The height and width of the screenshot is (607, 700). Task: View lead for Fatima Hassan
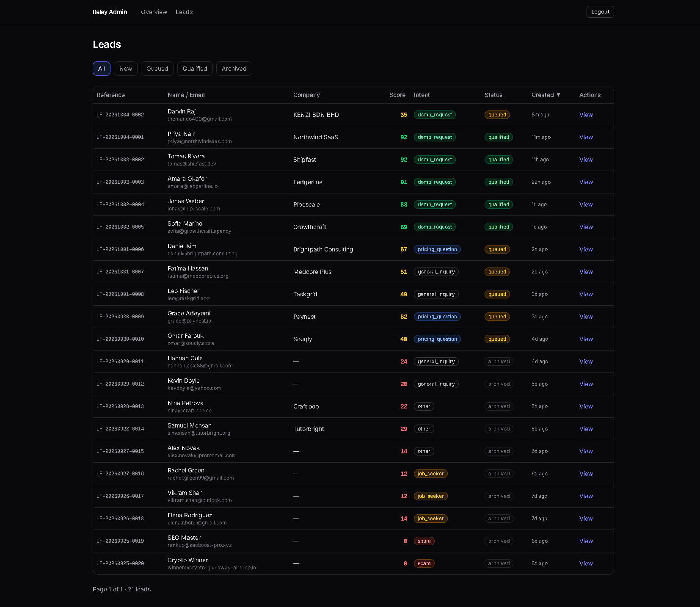[586, 272]
